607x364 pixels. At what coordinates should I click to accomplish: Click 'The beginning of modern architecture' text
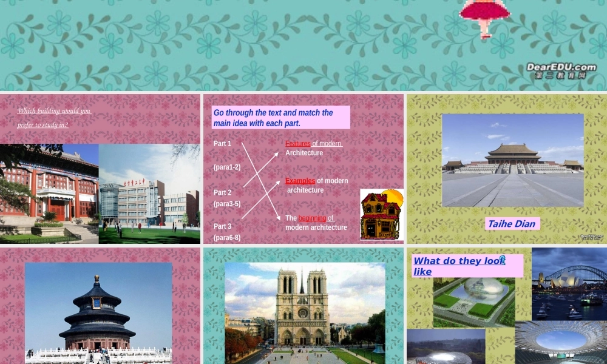(x=316, y=223)
